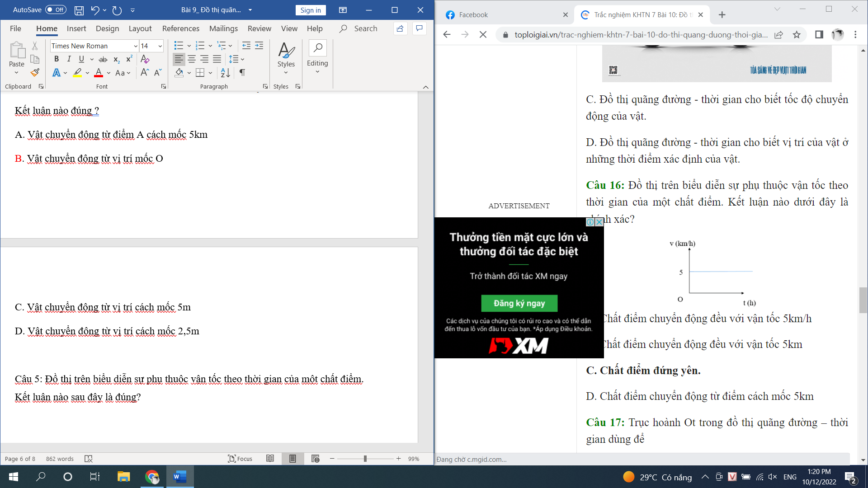
Task: Open new tab in Chrome
Action: (x=722, y=15)
